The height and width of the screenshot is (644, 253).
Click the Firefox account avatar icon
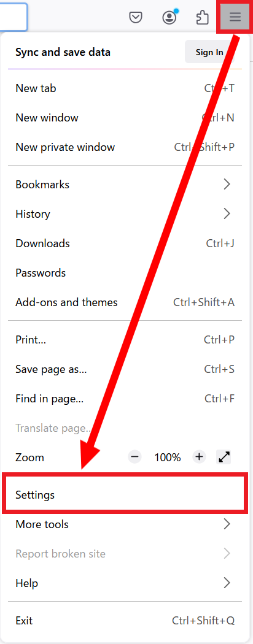click(x=169, y=17)
